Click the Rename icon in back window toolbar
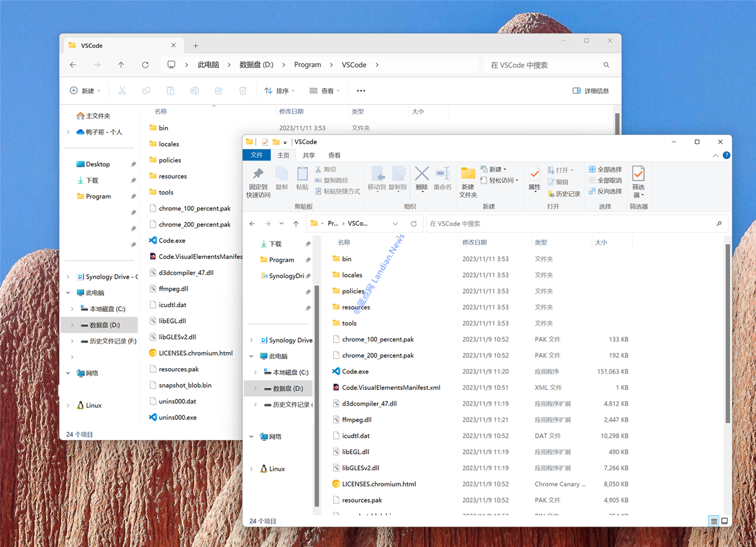Viewport: 756px width, 547px height. click(x=194, y=91)
